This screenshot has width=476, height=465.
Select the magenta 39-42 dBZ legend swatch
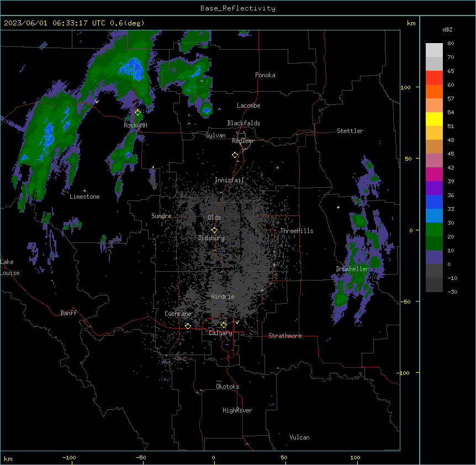[434, 174]
